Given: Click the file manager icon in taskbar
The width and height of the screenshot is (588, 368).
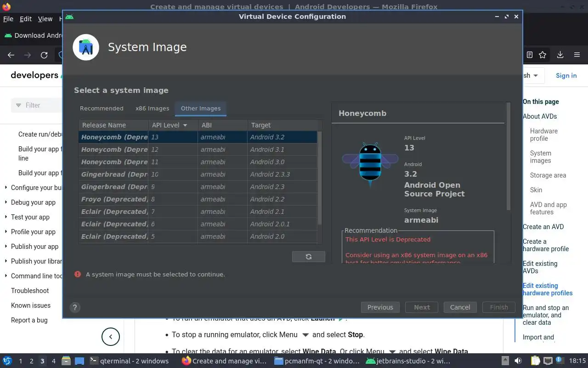Looking at the screenshot, I should [x=66, y=361].
